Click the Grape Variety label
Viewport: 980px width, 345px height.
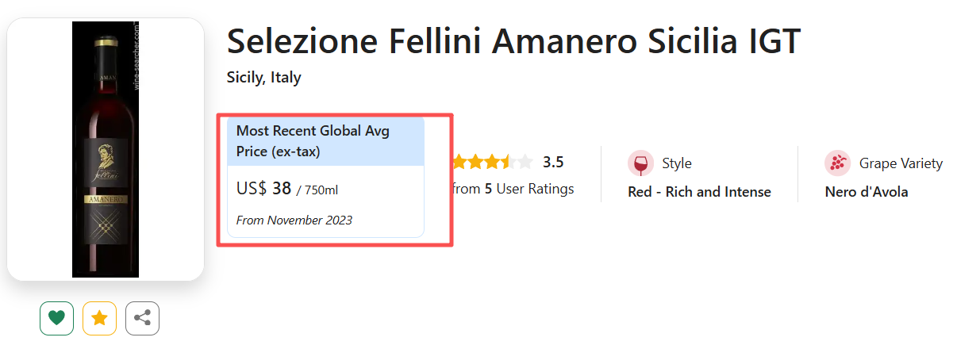pos(901,163)
